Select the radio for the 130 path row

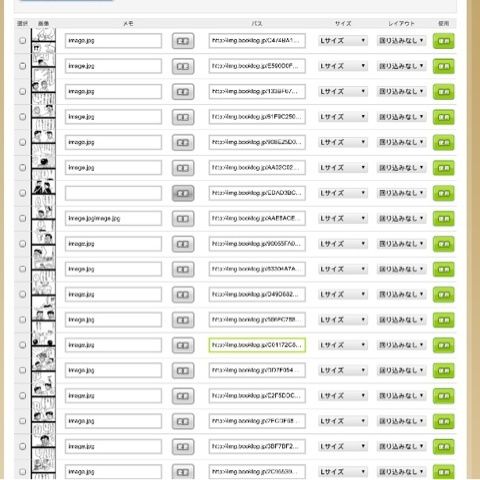(x=22, y=91)
